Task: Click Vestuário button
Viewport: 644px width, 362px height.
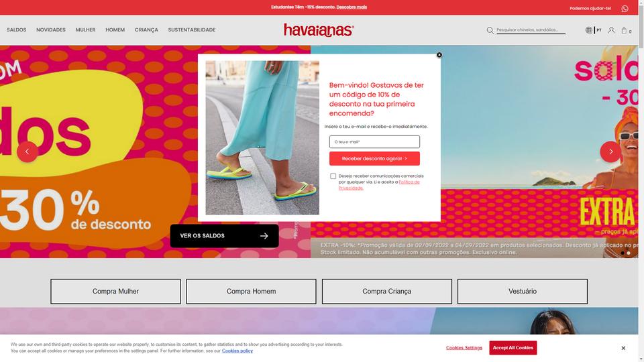Action: point(523,292)
